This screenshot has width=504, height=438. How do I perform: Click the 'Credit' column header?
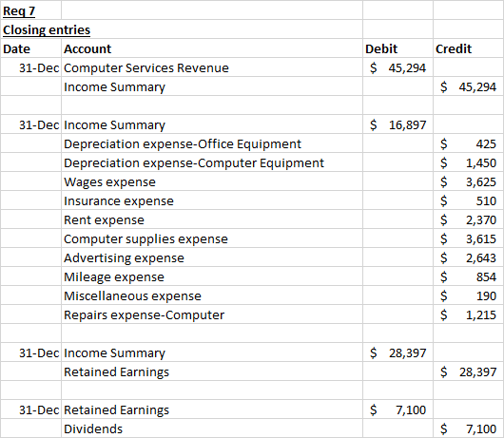(468, 48)
